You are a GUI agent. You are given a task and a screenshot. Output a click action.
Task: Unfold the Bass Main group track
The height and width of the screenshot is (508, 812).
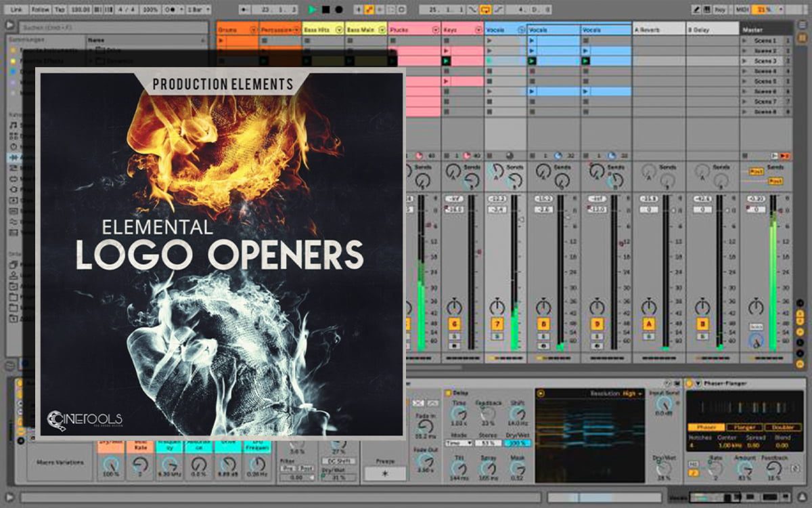[x=382, y=30]
